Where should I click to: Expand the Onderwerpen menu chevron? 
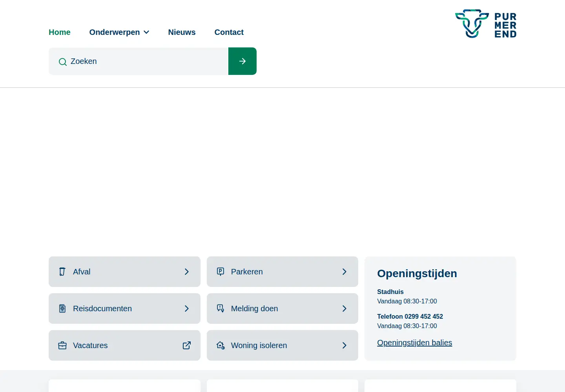(x=146, y=32)
